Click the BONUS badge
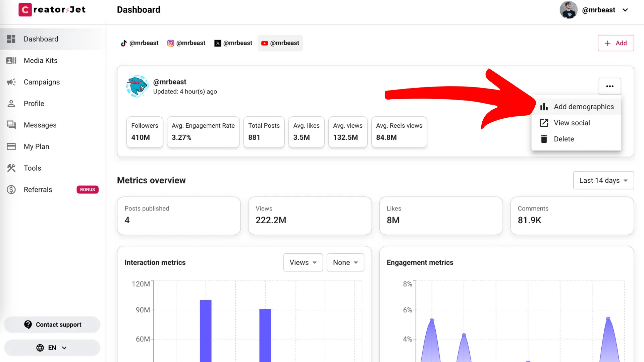 (88, 190)
